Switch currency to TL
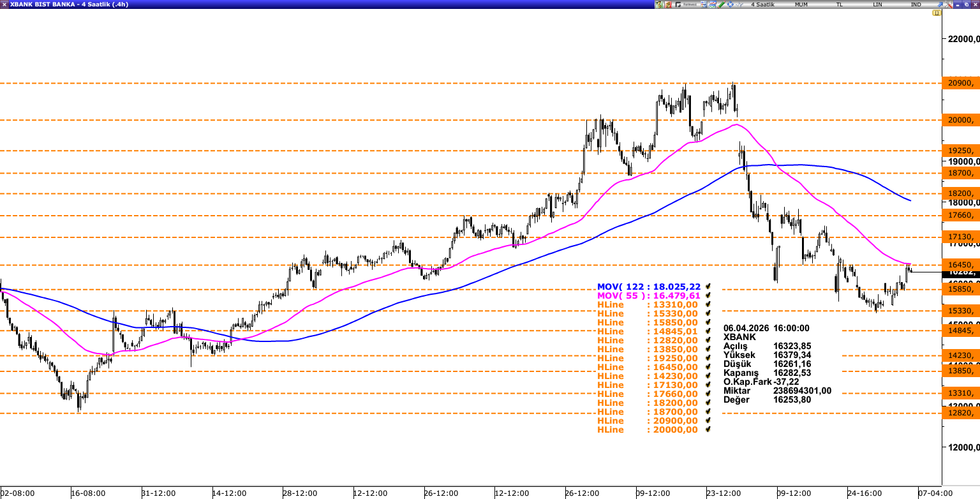The width and height of the screenshot is (980, 499). pos(840,4)
